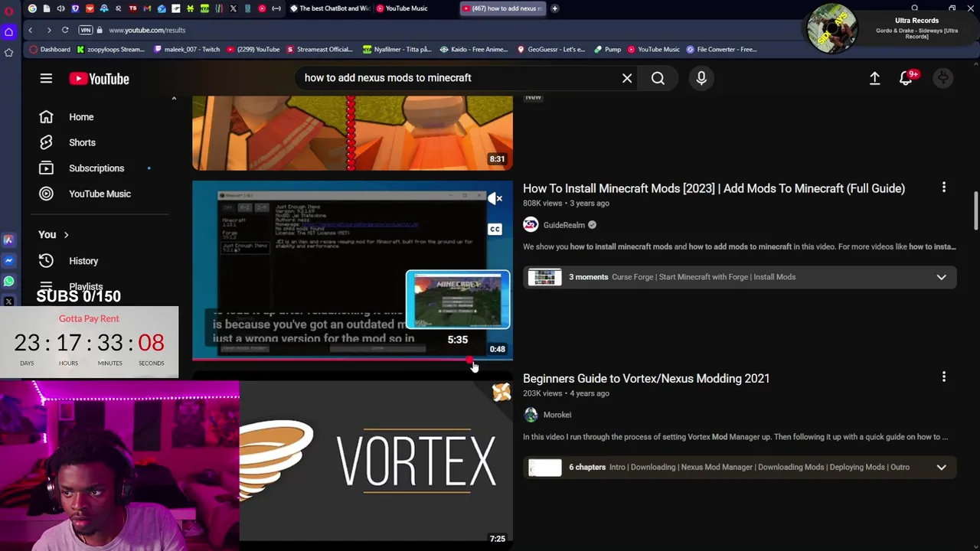This screenshot has height=551, width=980.
Task: Open the YouTube guide hamburger menu
Action: [x=46, y=78]
